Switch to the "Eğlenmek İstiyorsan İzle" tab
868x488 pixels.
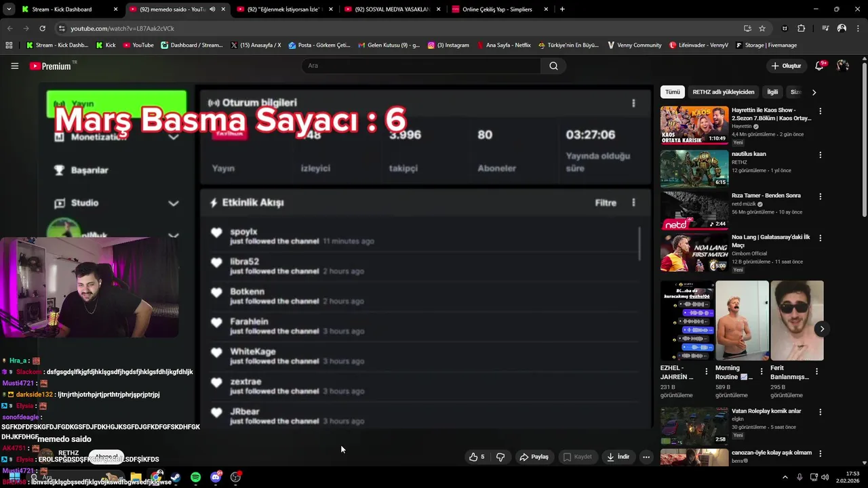tap(285, 9)
